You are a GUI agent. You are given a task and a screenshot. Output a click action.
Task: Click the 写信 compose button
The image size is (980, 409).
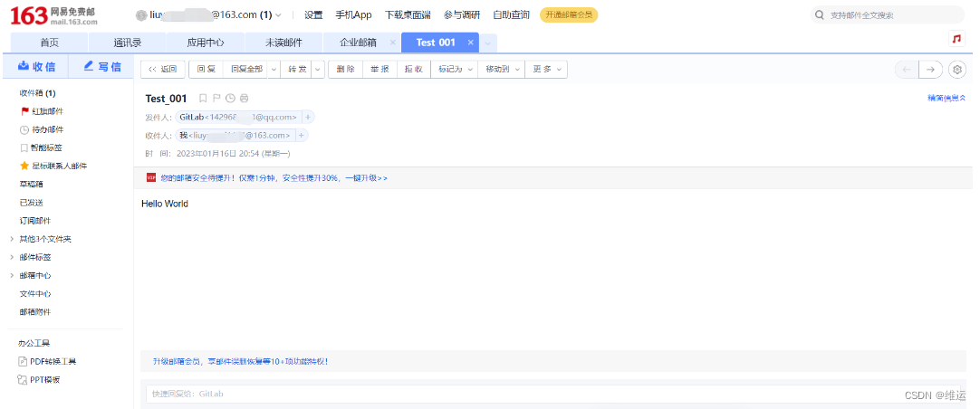click(x=101, y=67)
